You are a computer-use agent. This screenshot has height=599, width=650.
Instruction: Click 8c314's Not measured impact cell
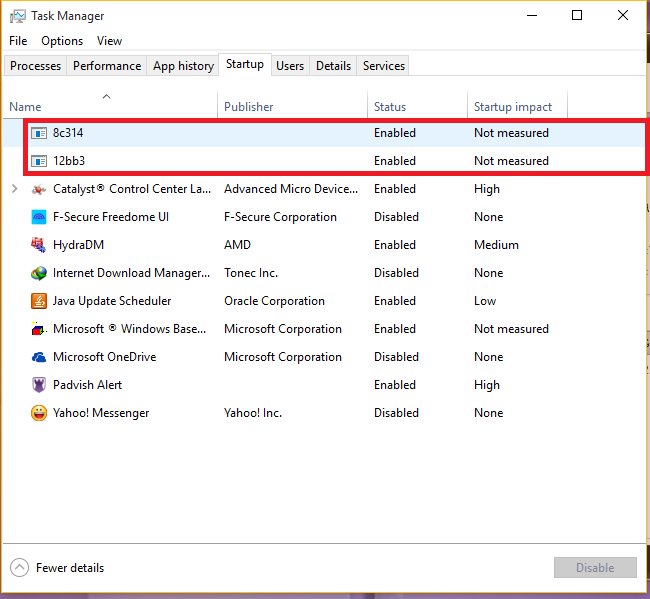pyautogui.click(x=511, y=133)
